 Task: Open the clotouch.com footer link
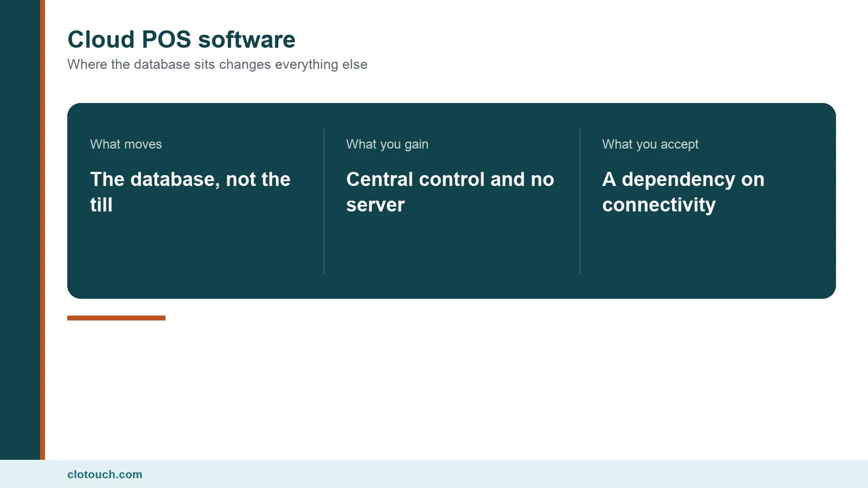tap(105, 474)
